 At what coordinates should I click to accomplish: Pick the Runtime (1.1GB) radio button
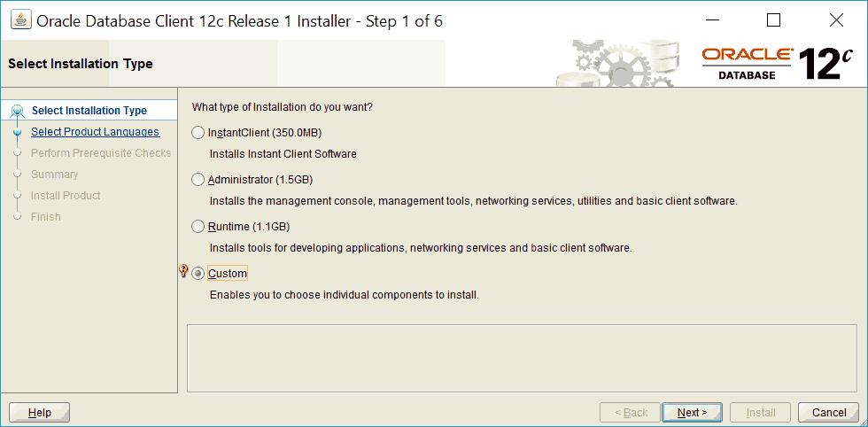coord(198,227)
